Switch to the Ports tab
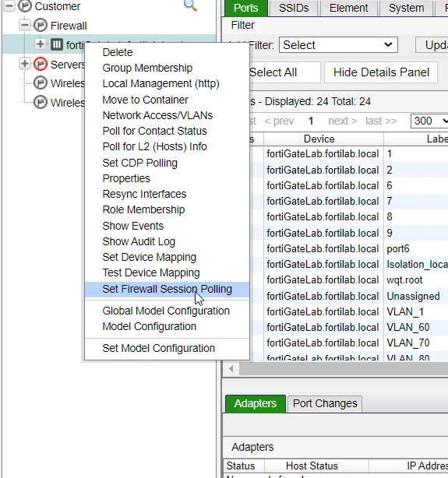This screenshot has height=478, width=448. tap(246, 8)
